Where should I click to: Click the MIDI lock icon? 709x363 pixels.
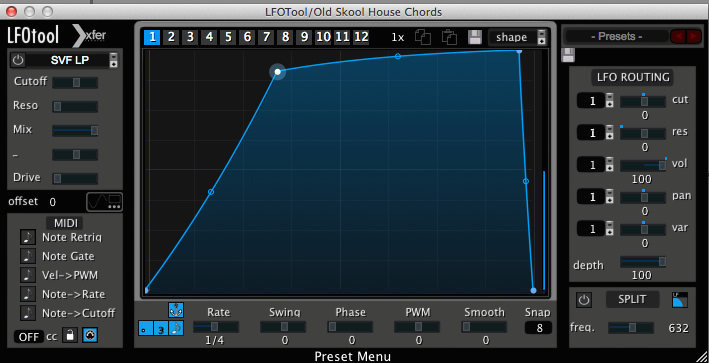(x=70, y=335)
